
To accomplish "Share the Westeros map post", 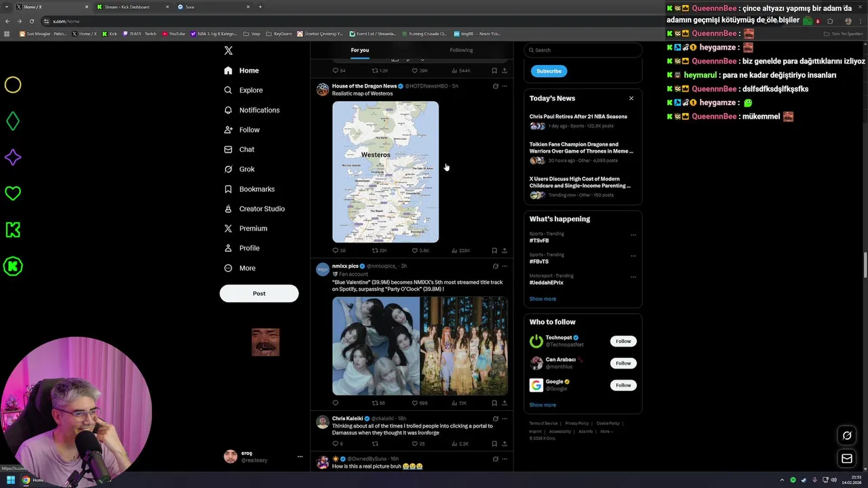I will 505,251.
